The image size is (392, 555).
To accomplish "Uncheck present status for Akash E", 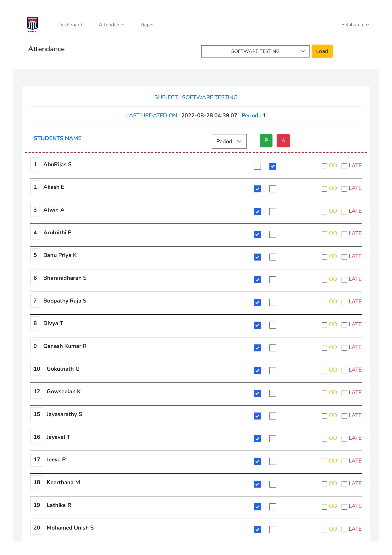I will [257, 189].
